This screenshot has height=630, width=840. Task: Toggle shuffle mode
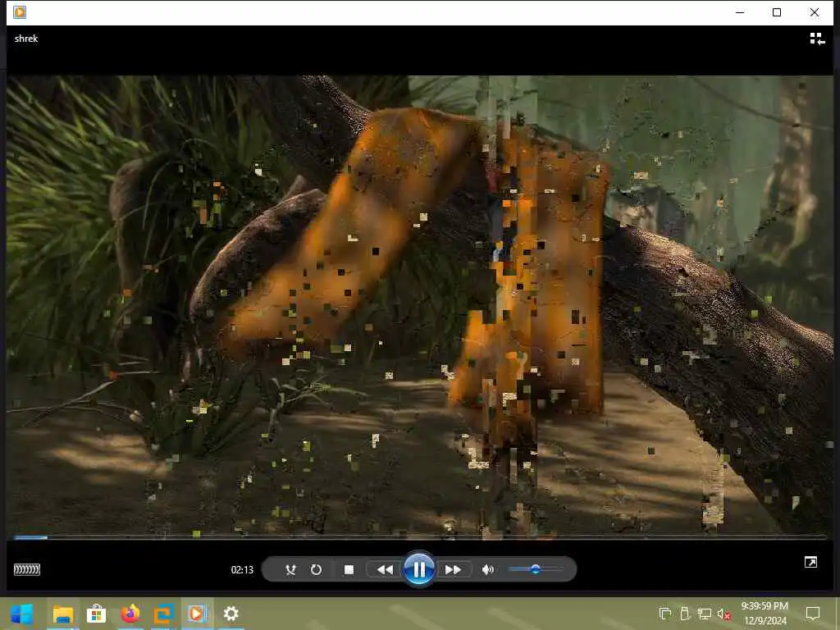click(291, 569)
